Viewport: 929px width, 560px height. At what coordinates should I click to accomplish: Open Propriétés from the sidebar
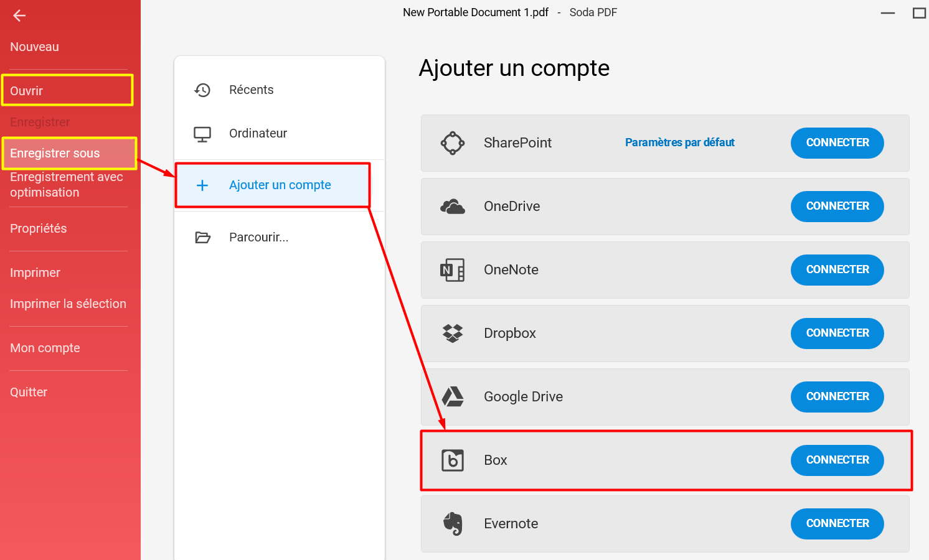(x=38, y=228)
